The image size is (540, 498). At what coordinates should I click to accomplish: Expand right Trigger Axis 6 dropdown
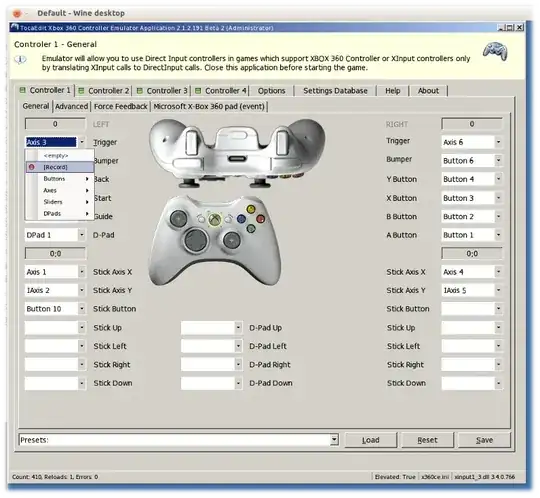click(498, 142)
